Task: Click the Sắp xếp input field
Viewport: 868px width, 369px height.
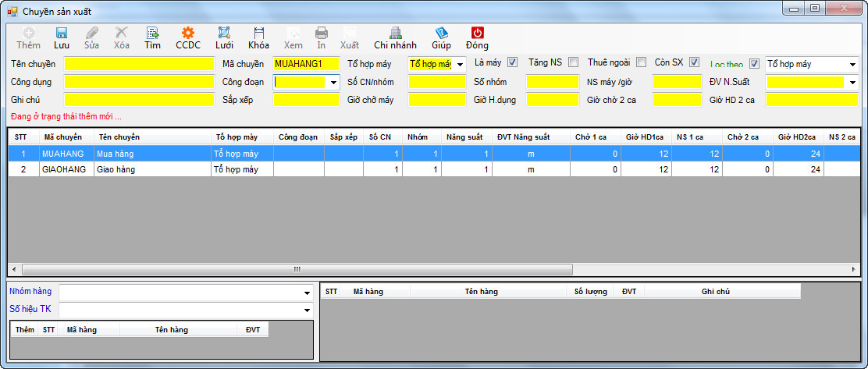Action: [x=306, y=100]
